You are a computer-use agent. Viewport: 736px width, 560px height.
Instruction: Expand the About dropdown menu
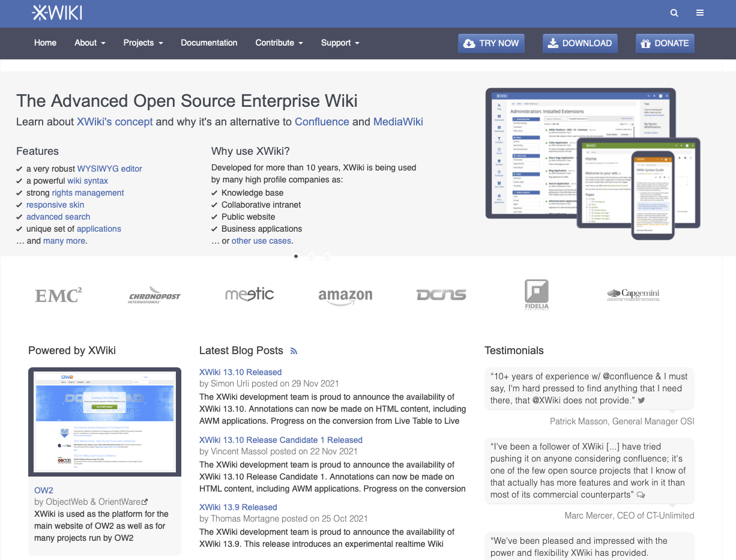(x=90, y=43)
